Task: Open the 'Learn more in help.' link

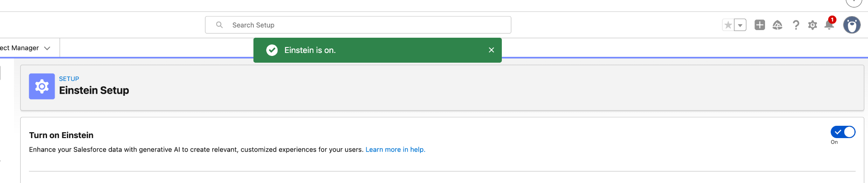Action: 395,150
